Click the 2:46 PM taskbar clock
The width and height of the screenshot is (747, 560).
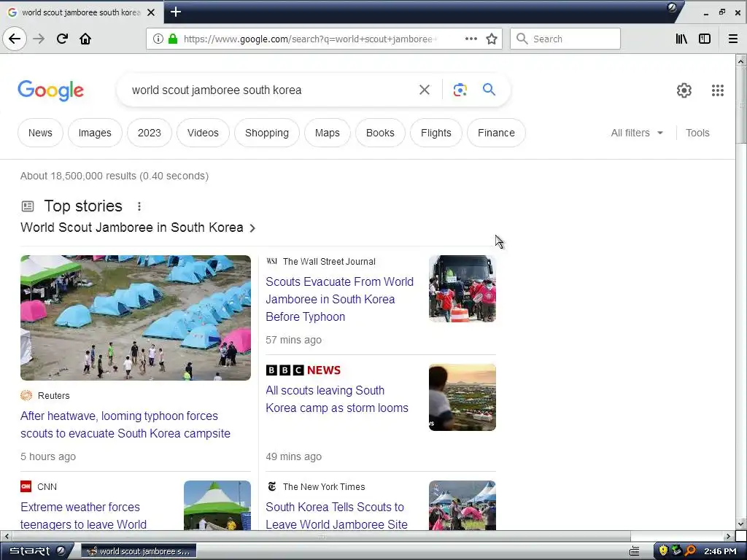pyautogui.click(x=720, y=551)
